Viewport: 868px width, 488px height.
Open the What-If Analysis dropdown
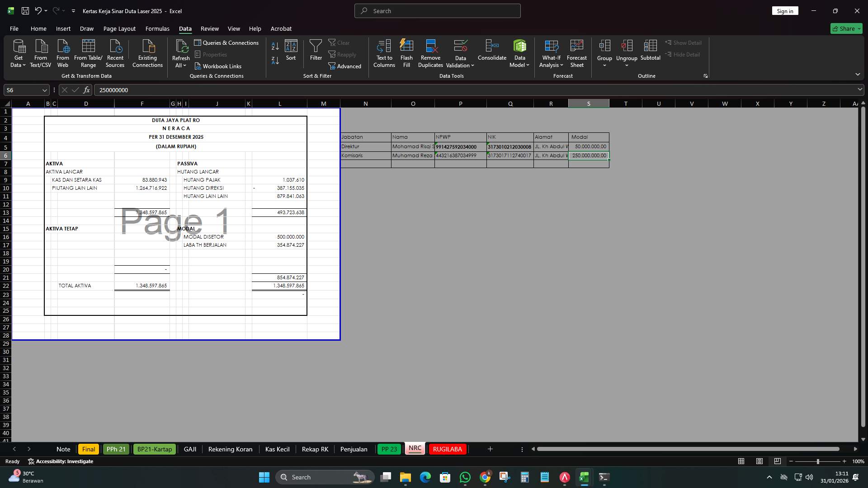[551, 53]
